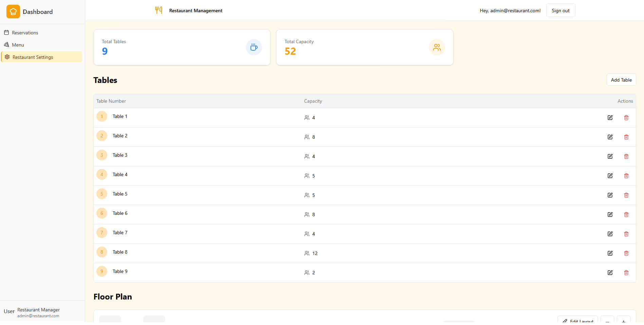Image resolution: width=644 pixels, height=325 pixels.
Task: Sign out of the admin account
Action: click(x=560, y=11)
